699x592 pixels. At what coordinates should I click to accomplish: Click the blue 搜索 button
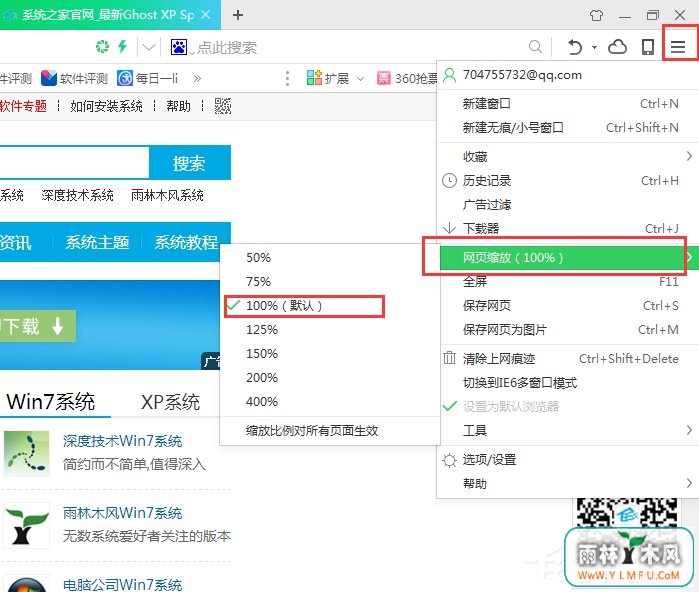pos(189,163)
